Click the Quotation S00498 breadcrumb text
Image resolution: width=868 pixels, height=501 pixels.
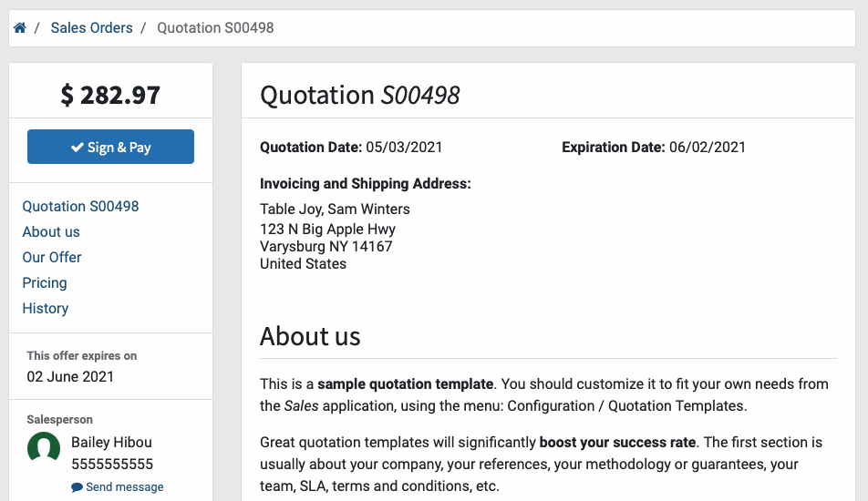tap(215, 27)
